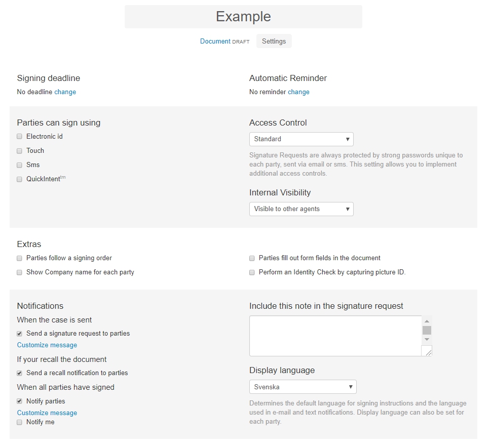Enable QuickIntent signing option
The width and height of the screenshot is (492, 448).
tap(19, 179)
